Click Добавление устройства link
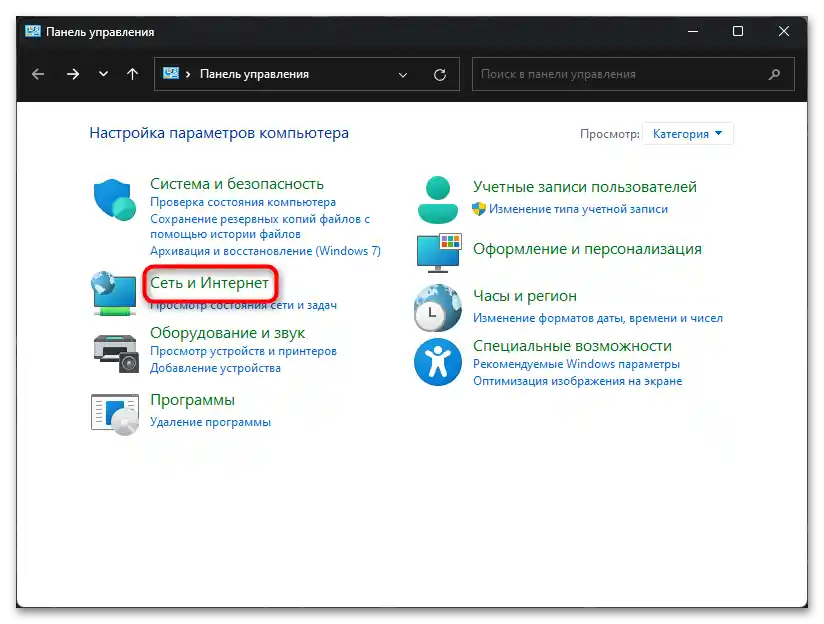This screenshot has height=624, width=824. (x=215, y=368)
